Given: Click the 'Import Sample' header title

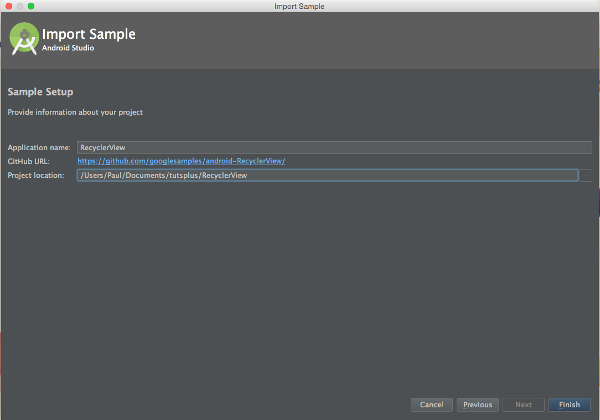Looking at the screenshot, I should (89, 34).
